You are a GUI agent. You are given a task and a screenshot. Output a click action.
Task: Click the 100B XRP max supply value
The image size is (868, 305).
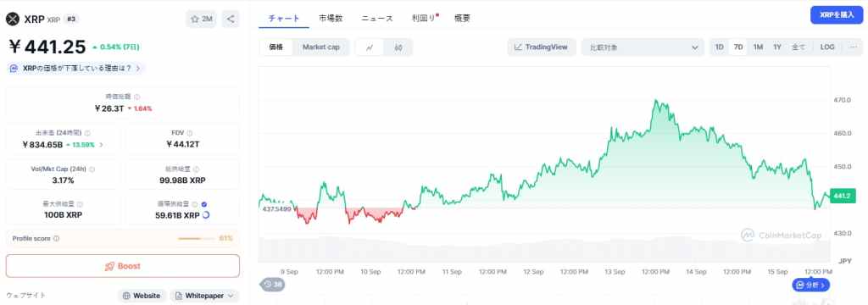click(x=63, y=215)
